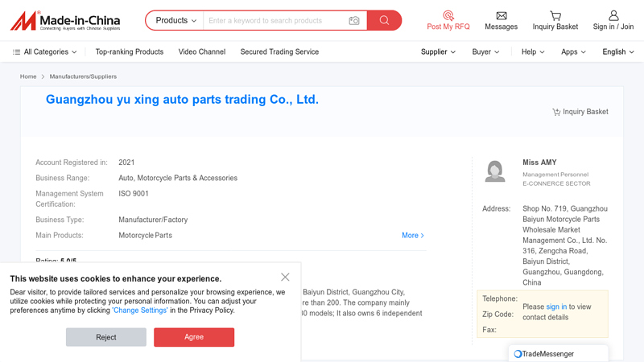Click Manufacturers/Suppliers breadcrumb

(83, 76)
